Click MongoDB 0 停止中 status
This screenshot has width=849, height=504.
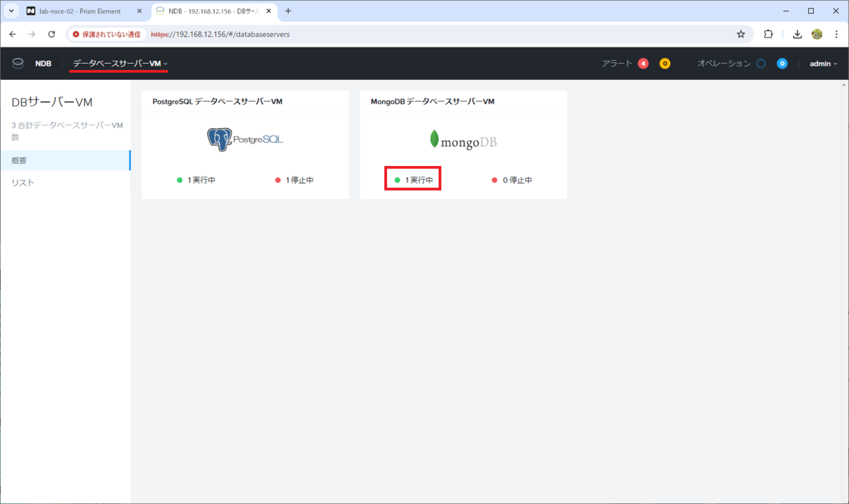(x=512, y=180)
